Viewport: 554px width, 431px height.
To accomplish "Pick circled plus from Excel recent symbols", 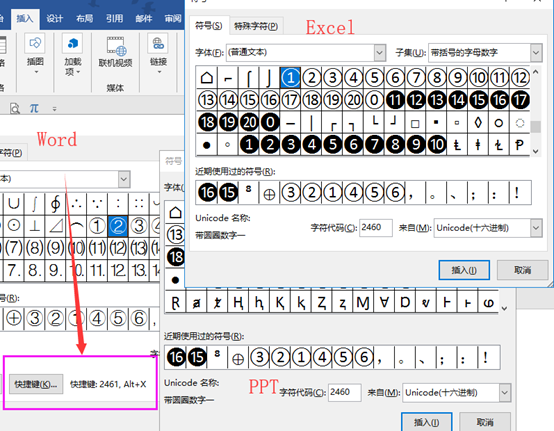I will (269, 193).
